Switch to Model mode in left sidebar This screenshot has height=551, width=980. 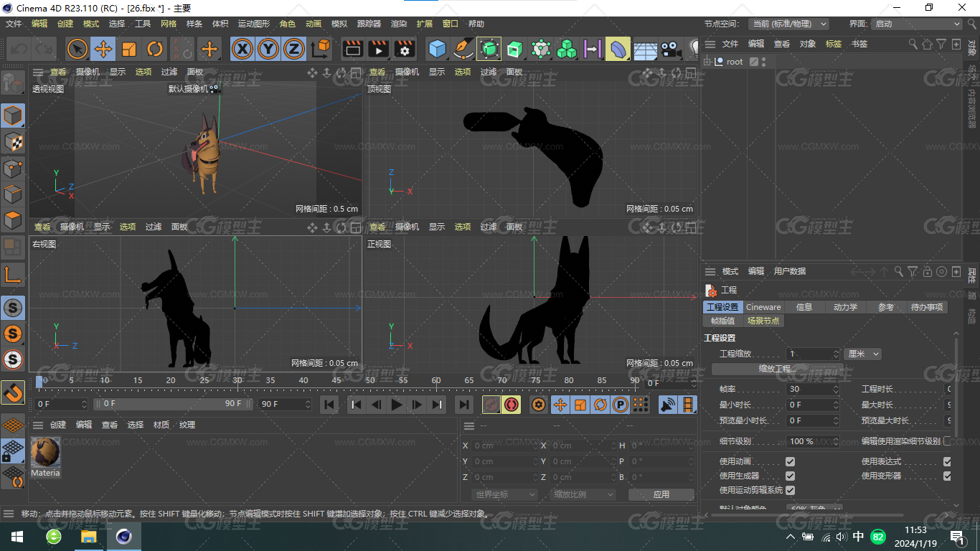coord(13,116)
